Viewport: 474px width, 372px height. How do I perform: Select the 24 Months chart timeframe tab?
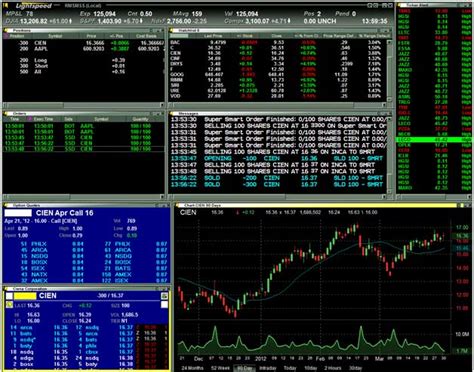(193, 368)
